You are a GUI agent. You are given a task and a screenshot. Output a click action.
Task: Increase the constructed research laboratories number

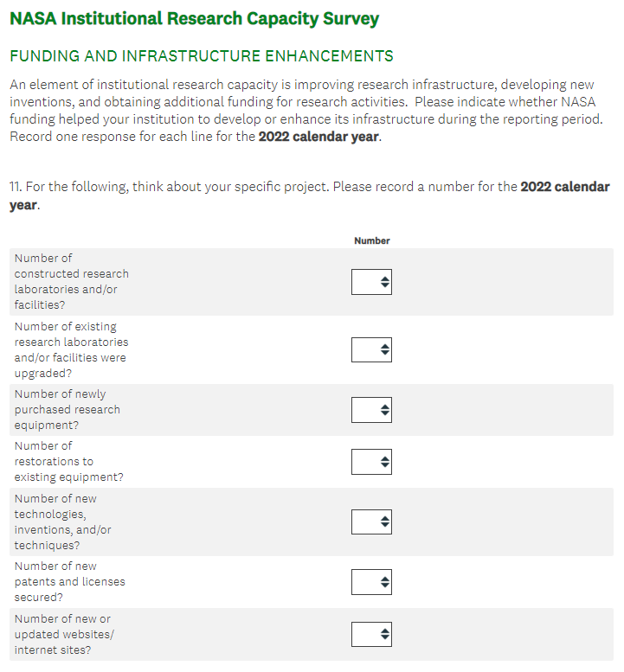click(x=385, y=278)
